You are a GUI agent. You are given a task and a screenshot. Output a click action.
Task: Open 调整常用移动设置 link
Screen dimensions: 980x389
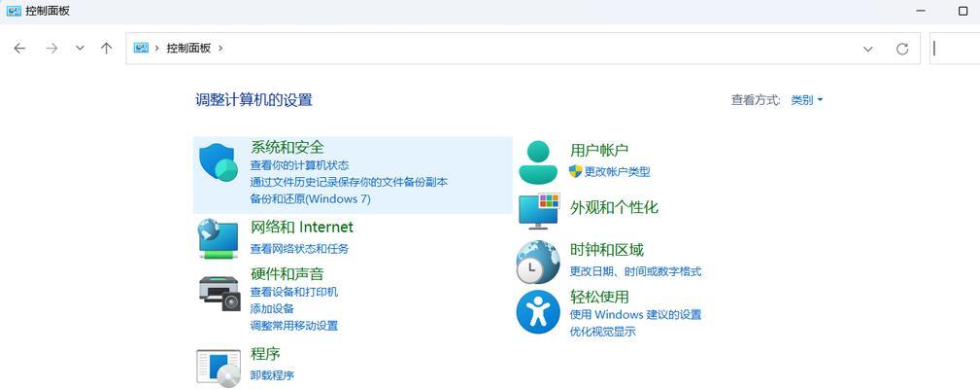tap(294, 326)
